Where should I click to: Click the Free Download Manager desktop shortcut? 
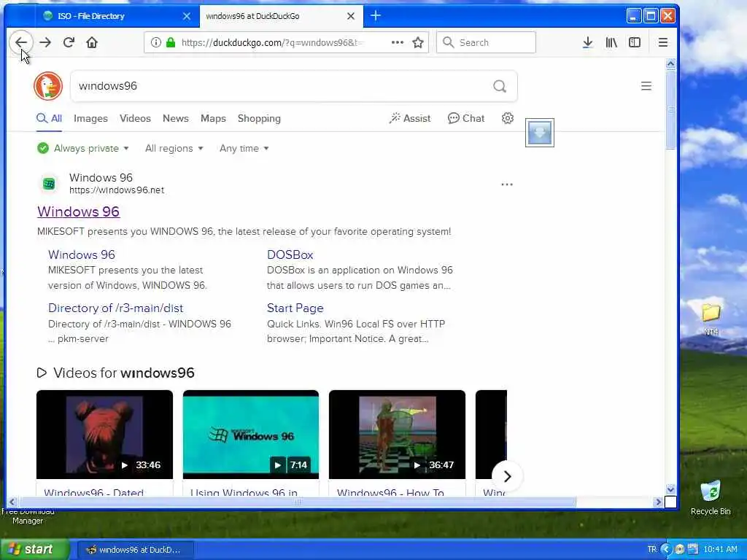pyautogui.click(x=28, y=516)
